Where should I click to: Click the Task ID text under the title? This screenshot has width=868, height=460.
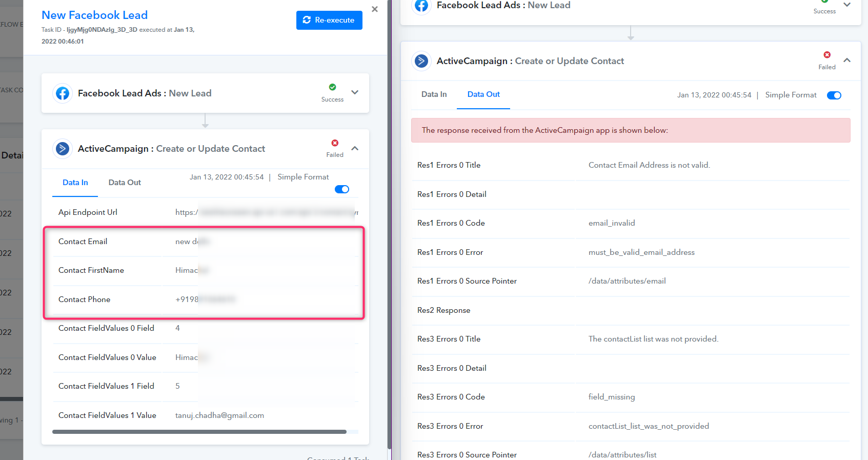pos(118,35)
